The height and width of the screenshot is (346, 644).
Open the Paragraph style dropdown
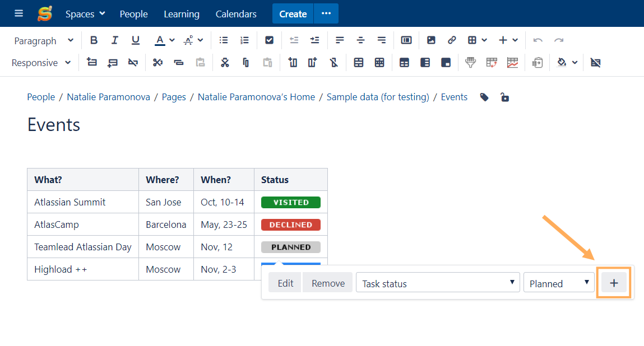coord(44,40)
